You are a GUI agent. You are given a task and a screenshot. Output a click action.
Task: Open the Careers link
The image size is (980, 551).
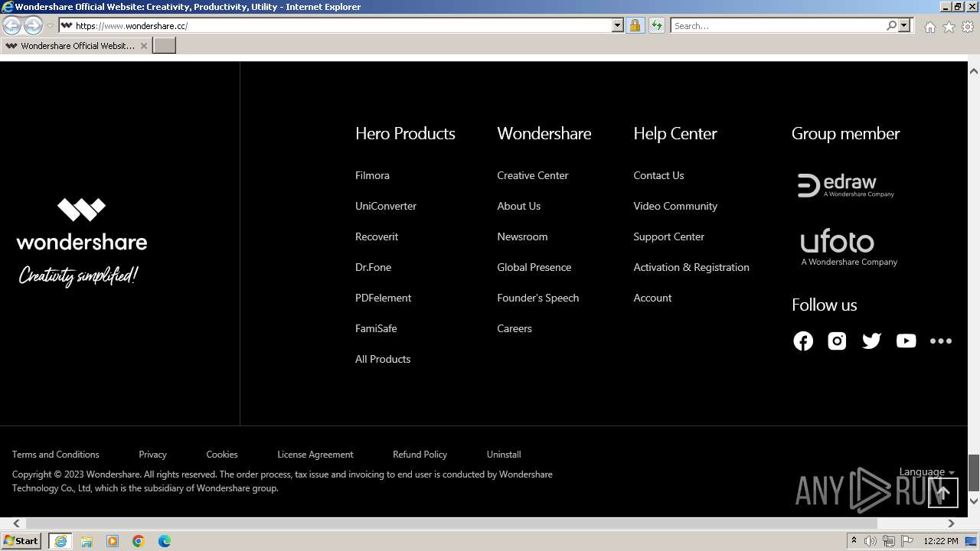[x=514, y=328]
